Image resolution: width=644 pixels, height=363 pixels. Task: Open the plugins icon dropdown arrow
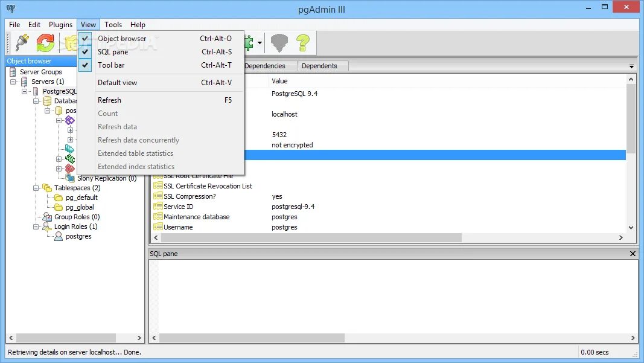(x=260, y=43)
